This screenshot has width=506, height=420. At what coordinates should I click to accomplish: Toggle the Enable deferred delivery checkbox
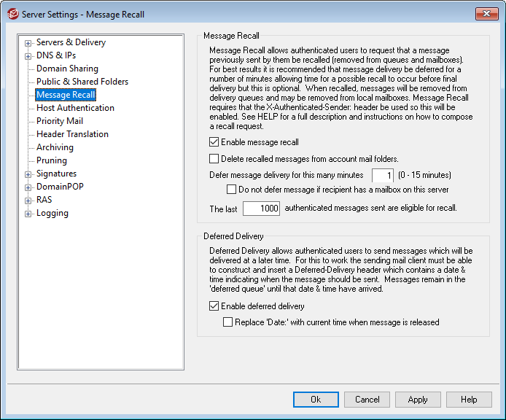214,306
